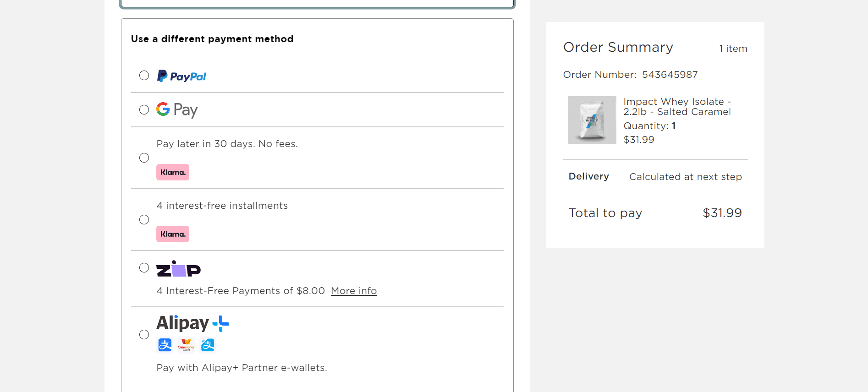The width and height of the screenshot is (868, 392).
Task: Click the AlipayHK e-wallet icon
Action: tap(208, 345)
